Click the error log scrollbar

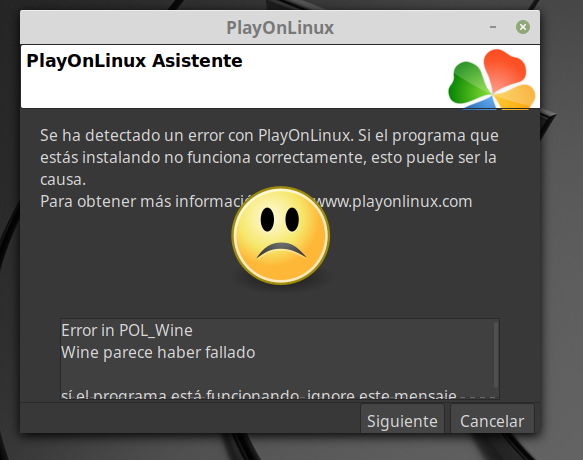coord(496,355)
